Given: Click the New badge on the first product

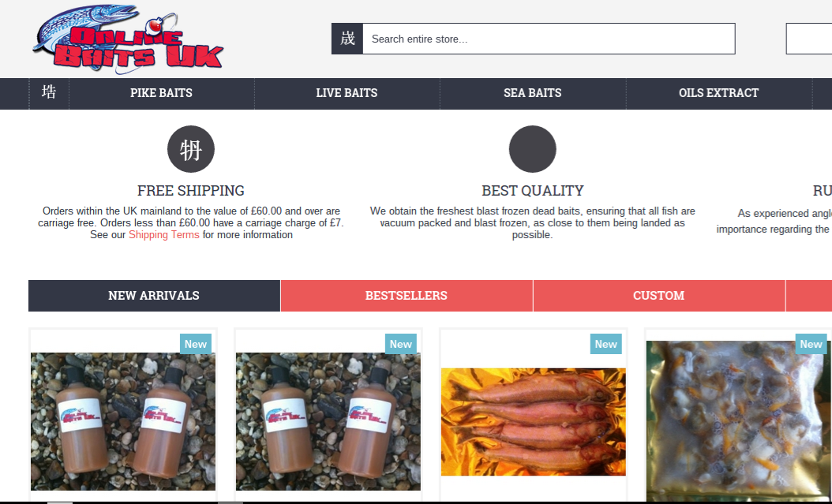Looking at the screenshot, I should pyautogui.click(x=195, y=344).
